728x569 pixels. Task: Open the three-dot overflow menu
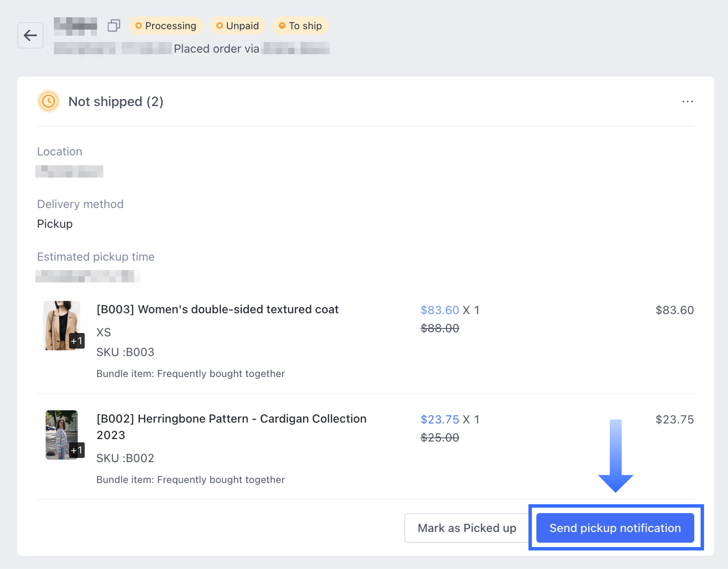[688, 102]
